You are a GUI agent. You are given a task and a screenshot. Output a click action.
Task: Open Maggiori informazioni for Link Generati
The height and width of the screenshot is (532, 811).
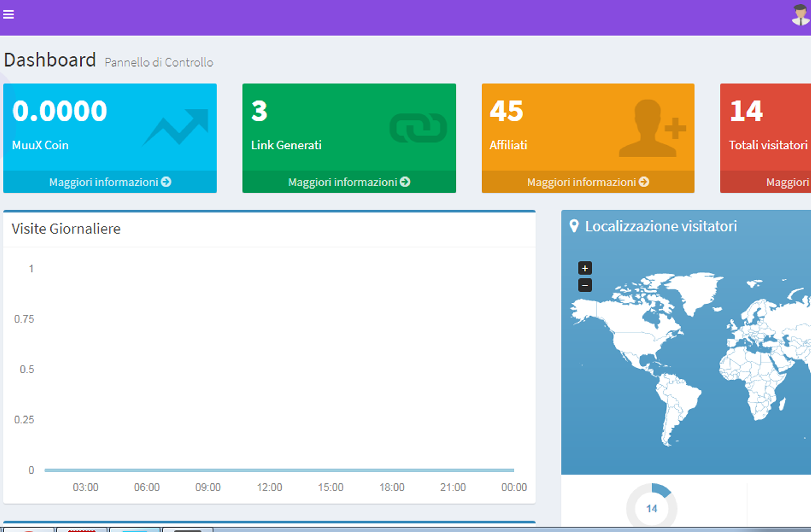[x=349, y=182]
